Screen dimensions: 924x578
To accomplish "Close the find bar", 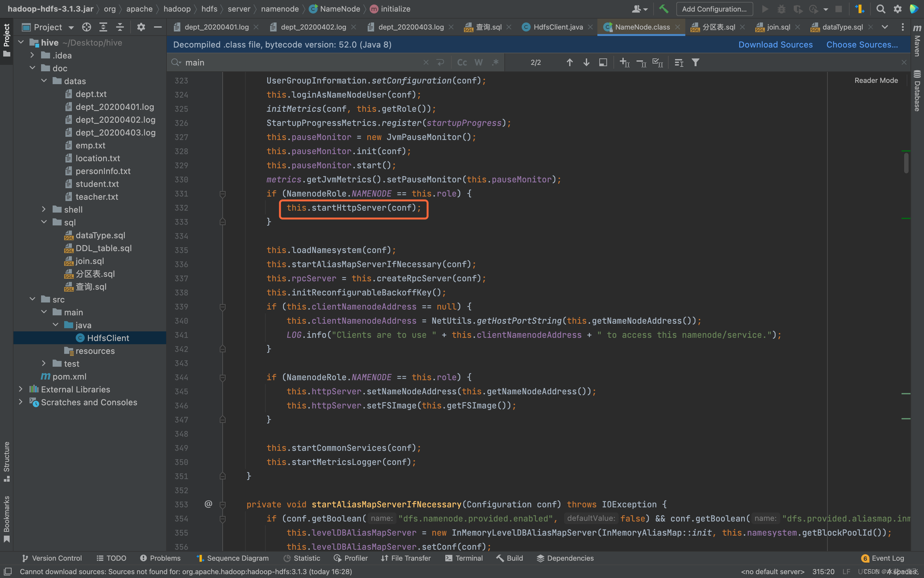I will (x=904, y=62).
